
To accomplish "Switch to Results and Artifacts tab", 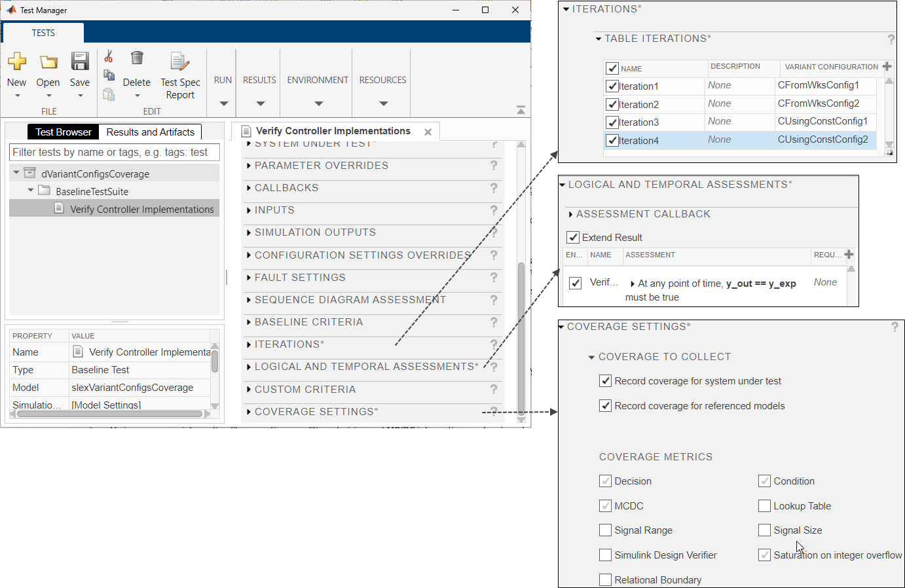I will click(150, 132).
